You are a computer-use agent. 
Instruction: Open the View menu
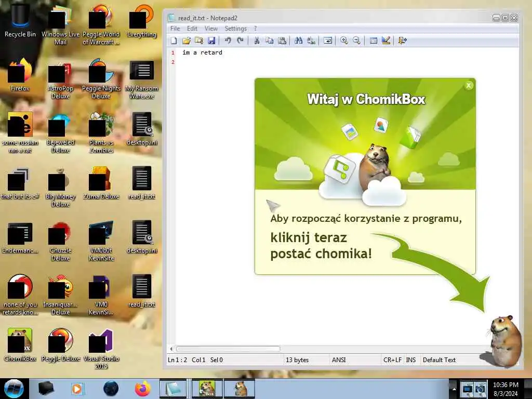click(x=211, y=29)
